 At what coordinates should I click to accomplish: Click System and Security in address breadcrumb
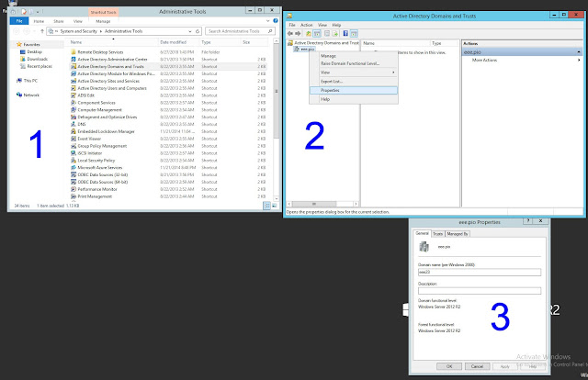tap(78, 31)
